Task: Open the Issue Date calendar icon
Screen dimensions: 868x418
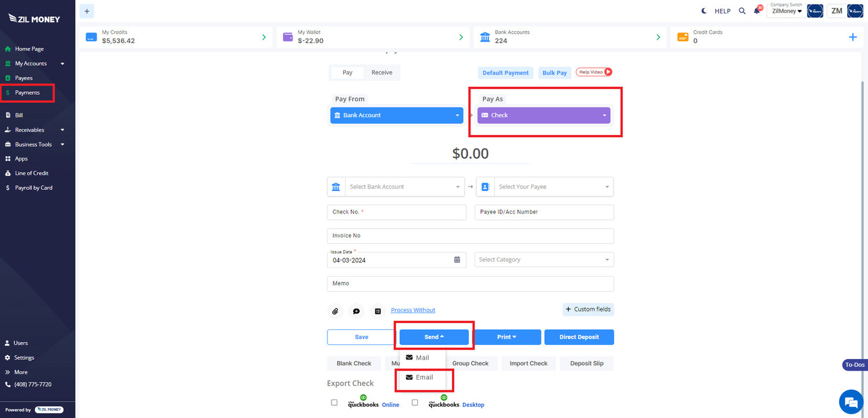Action: (x=457, y=259)
